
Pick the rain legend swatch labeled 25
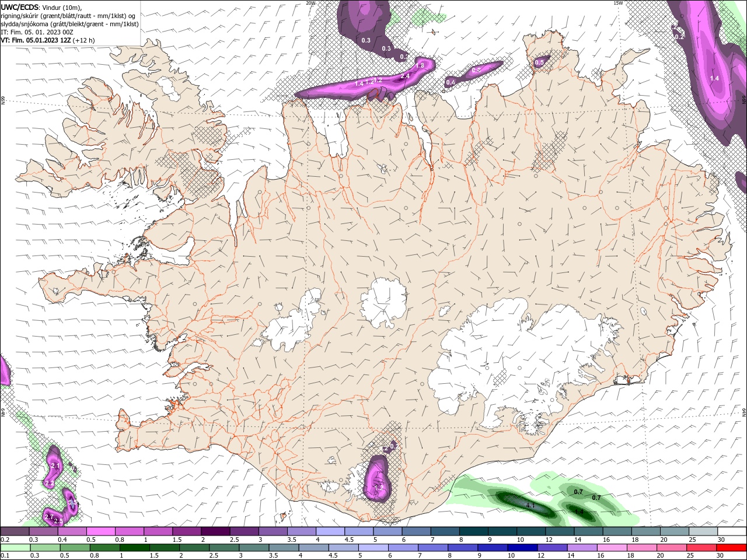coord(701,547)
